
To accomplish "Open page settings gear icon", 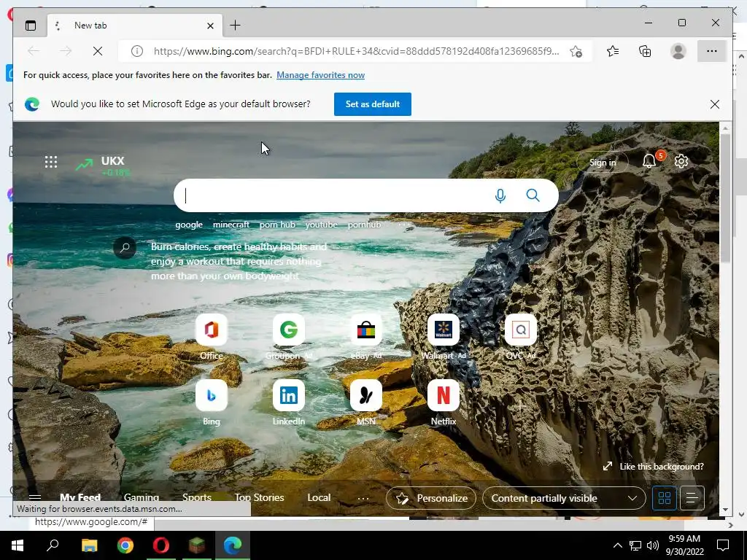I will coord(681,161).
